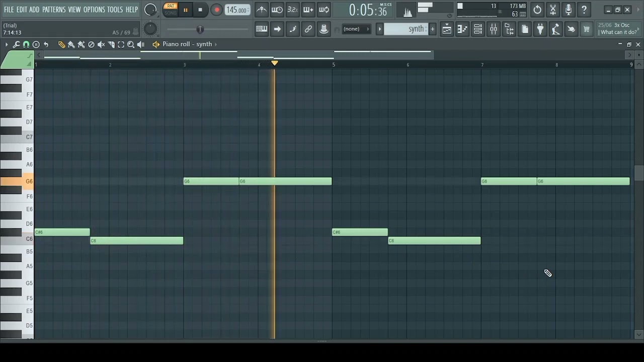Open the Mixer icon

point(494,30)
